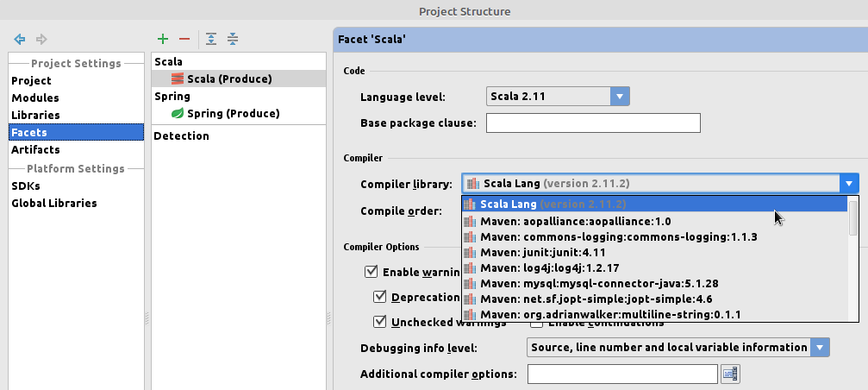Open Global Libraries in Platform Settings
The height and width of the screenshot is (390, 868).
tap(54, 203)
